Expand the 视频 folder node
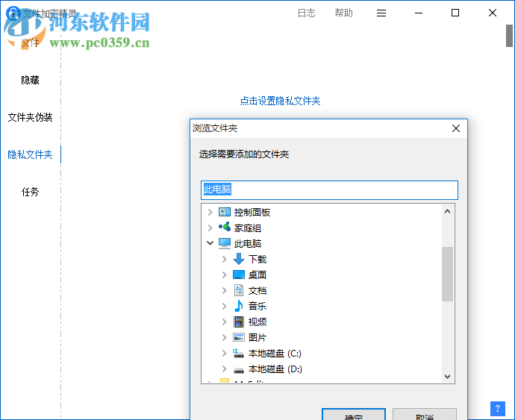The width and height of the screenshot is (515, 420). pyautogui.click(x=225, y=322)
